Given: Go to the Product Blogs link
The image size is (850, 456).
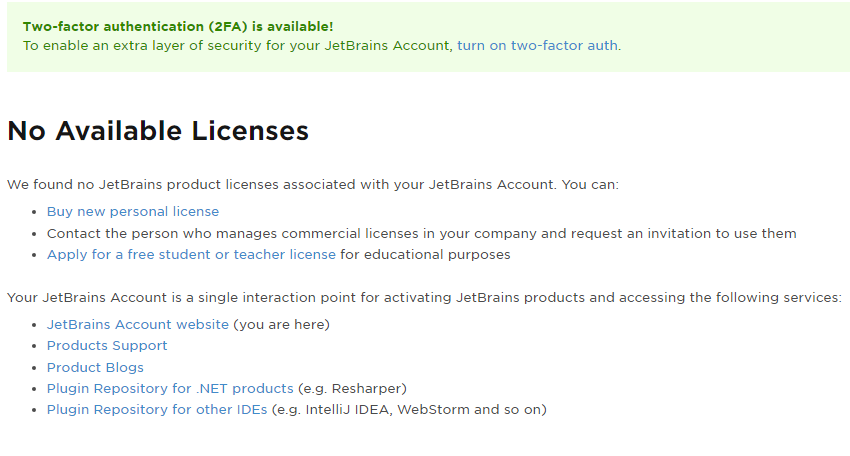Looking at the screenshot, I should (x=95, y=368).
